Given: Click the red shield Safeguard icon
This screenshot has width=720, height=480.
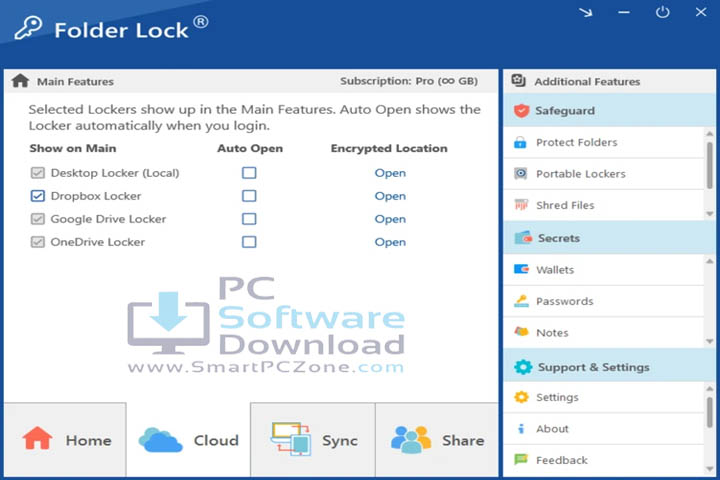Looking at the screenshot, I should [521, 111].
